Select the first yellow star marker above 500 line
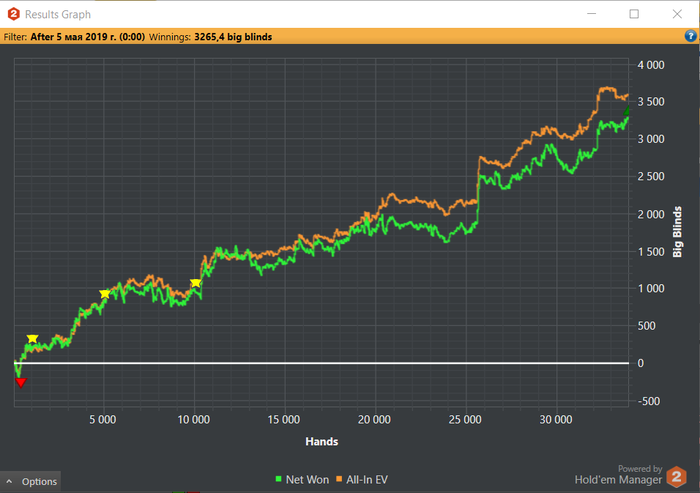The image size is (700, 493). coord(32,339)
